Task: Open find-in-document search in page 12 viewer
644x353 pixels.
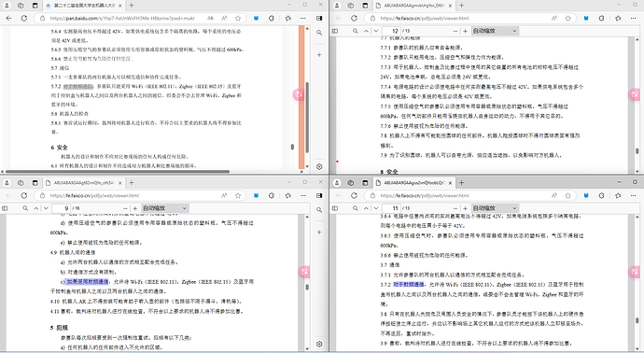Action: point(356,31)
